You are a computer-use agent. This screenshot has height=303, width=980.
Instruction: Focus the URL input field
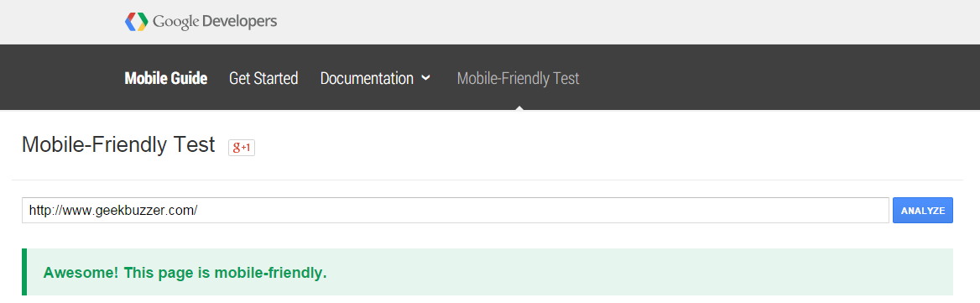[x=455, y=211]
